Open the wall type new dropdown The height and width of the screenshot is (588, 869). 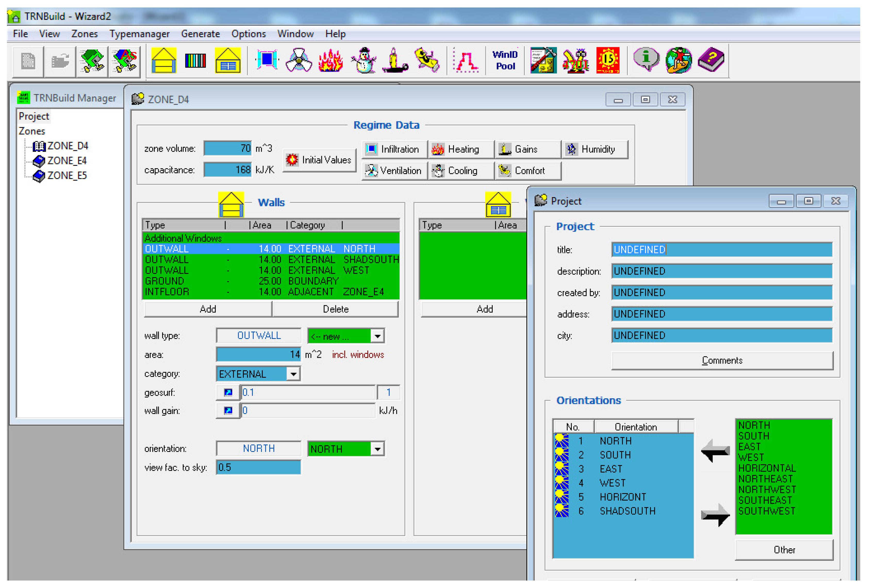[x=377, y=336]
